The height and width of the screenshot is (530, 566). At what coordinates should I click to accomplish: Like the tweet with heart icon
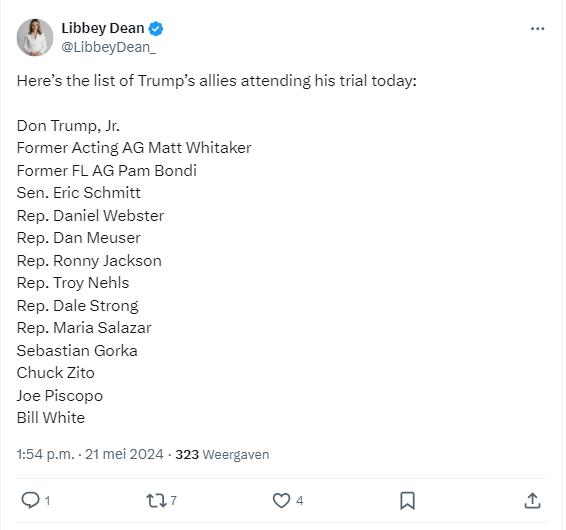point(281,501)
